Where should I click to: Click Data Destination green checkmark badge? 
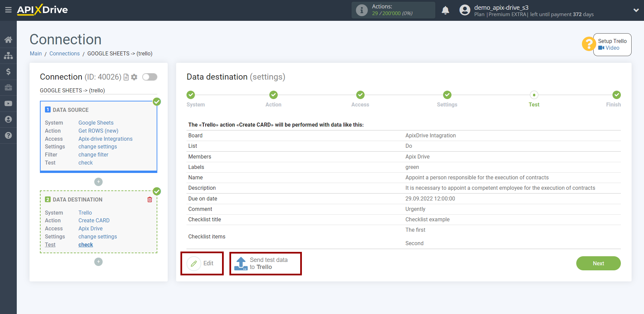click(x=157, y=191)
